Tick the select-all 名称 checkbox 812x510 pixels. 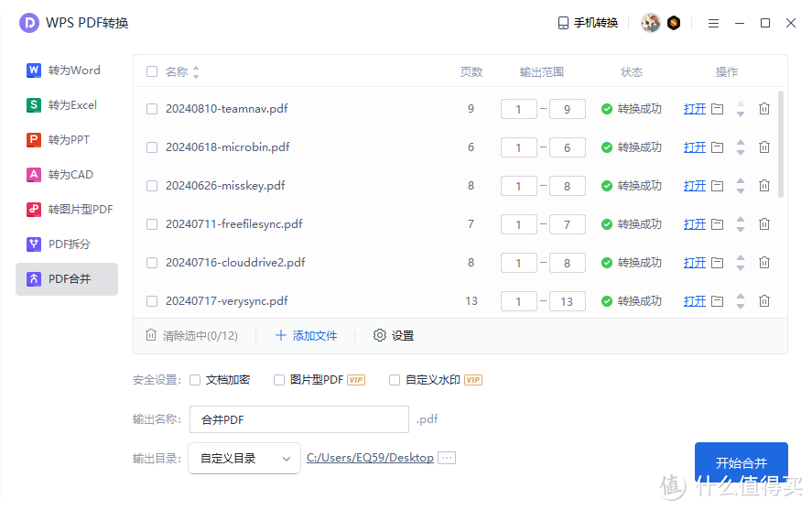point(152,71)
